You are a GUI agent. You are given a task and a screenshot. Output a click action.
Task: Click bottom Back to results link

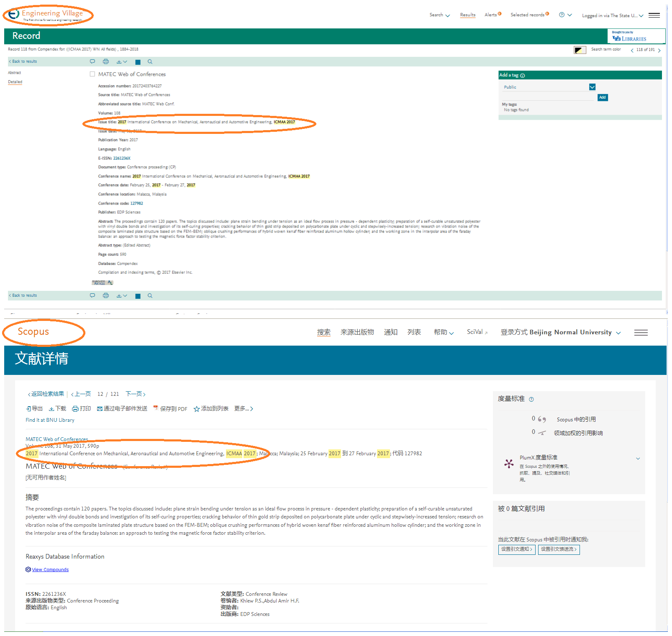tap(23, 295)
